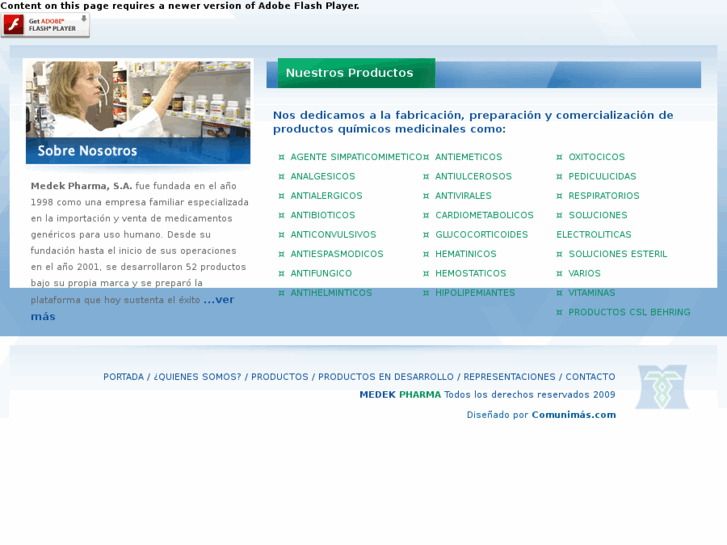Open the ANTIULCEROSOS products
727x545 pixels.
(473, 176)
